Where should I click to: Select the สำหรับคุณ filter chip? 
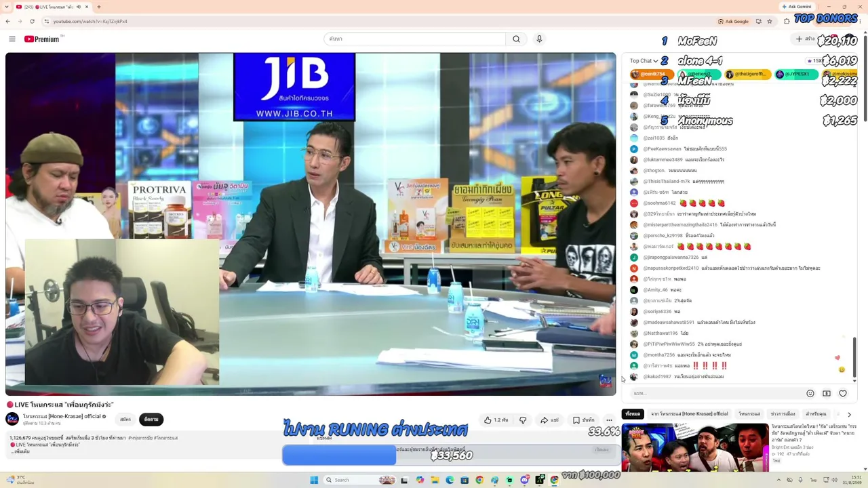(x=816, y=414)
